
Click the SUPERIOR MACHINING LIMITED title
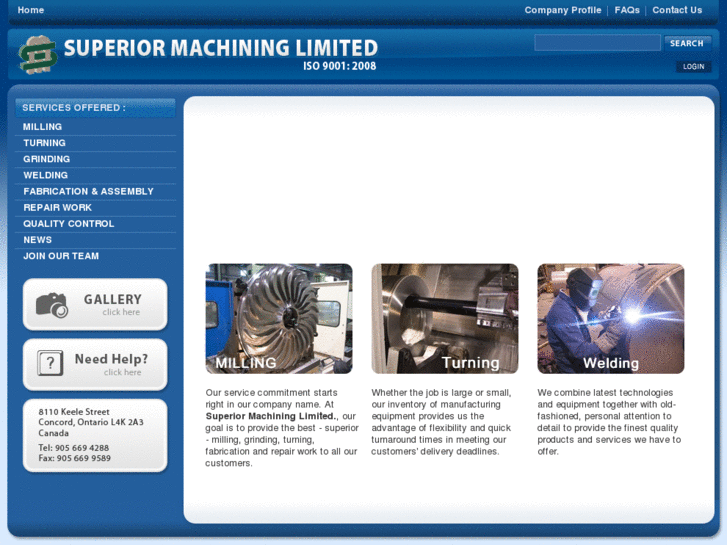point(221,48)
